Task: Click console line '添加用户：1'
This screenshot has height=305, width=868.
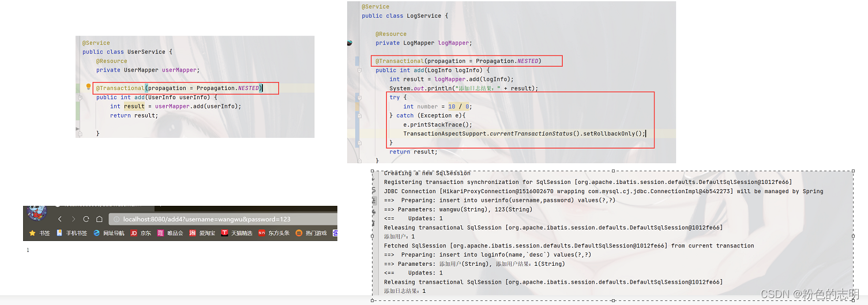Action: pos(399,236)
